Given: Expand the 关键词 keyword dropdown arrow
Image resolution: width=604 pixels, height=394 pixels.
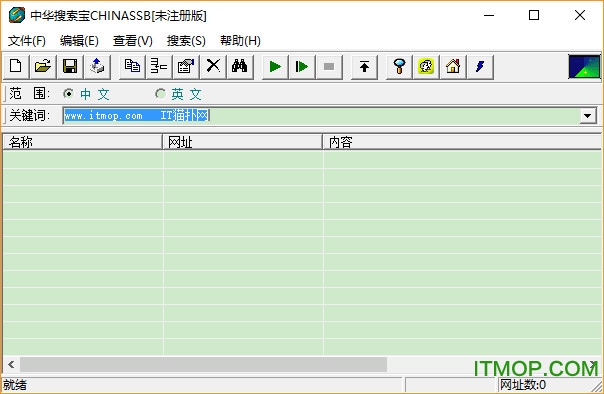Looking at the screenshot, I should (x=588, y=116).
